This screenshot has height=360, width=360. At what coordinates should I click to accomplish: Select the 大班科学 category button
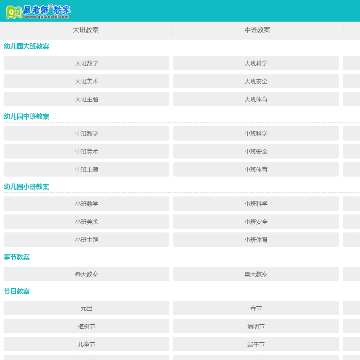[256, 63]
